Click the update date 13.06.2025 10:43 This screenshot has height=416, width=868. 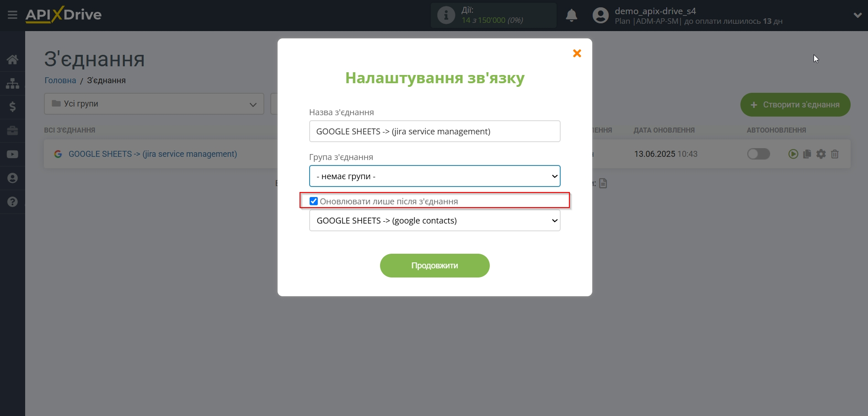pos(666,154)
